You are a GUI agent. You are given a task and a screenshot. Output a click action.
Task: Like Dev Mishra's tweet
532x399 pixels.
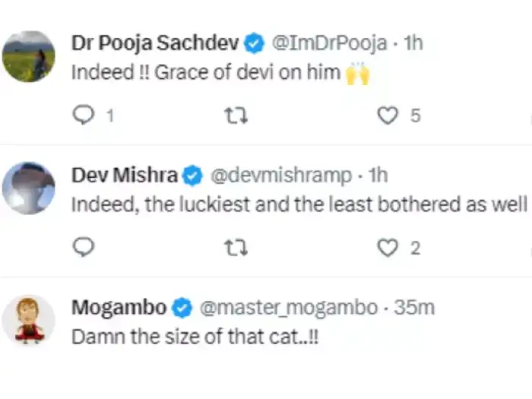click(x=388, y=247)
